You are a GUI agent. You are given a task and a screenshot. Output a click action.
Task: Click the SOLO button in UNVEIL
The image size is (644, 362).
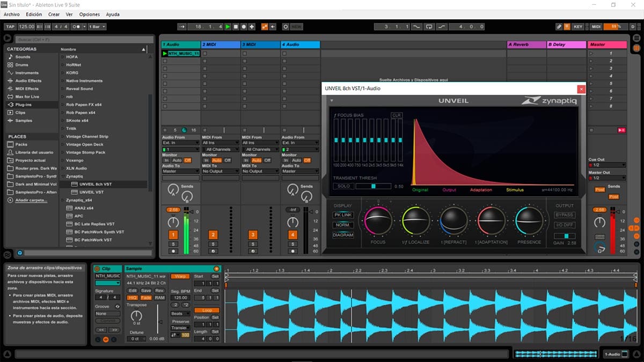(x=343, y=186)
